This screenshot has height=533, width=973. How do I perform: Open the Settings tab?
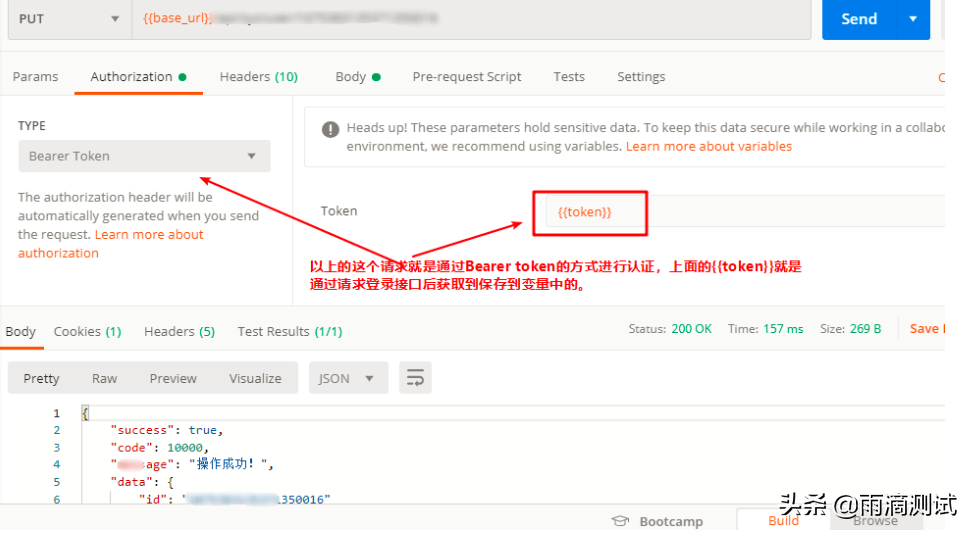pyautogui.click(x=641, y=77)
